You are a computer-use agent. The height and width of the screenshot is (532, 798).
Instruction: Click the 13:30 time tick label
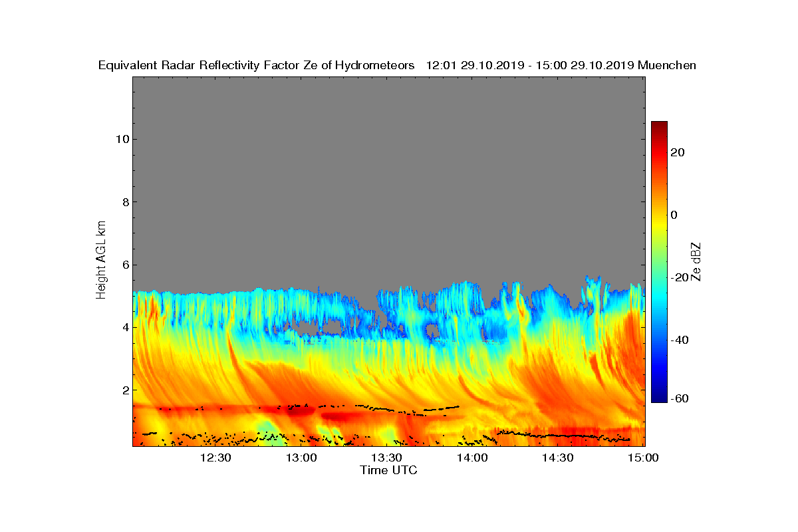386,458
